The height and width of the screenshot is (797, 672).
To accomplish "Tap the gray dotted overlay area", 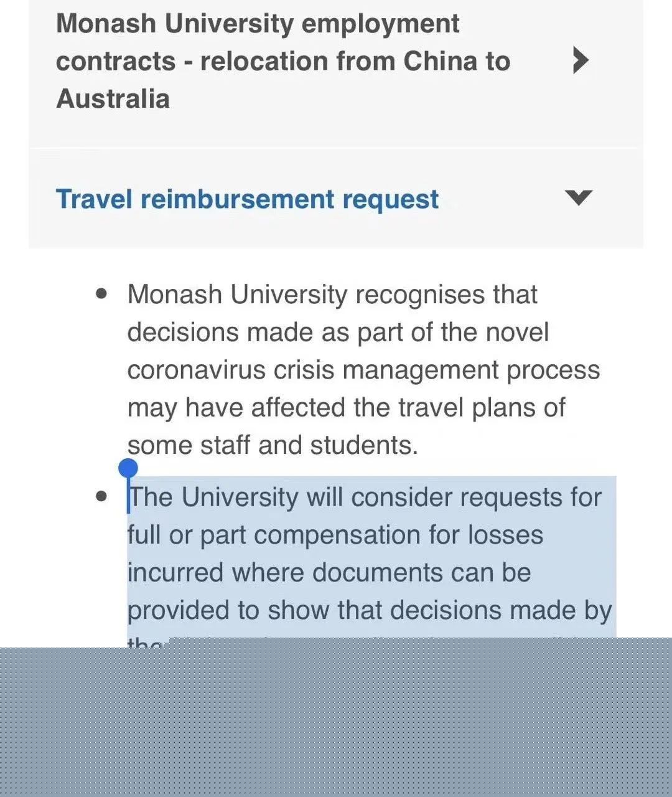I will point(336,722).
